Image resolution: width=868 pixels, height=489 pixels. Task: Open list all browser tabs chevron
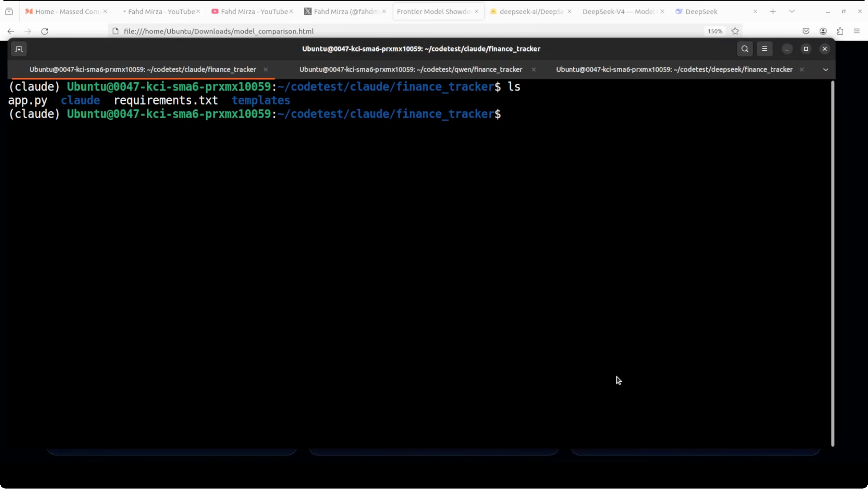tap(792, 12)
